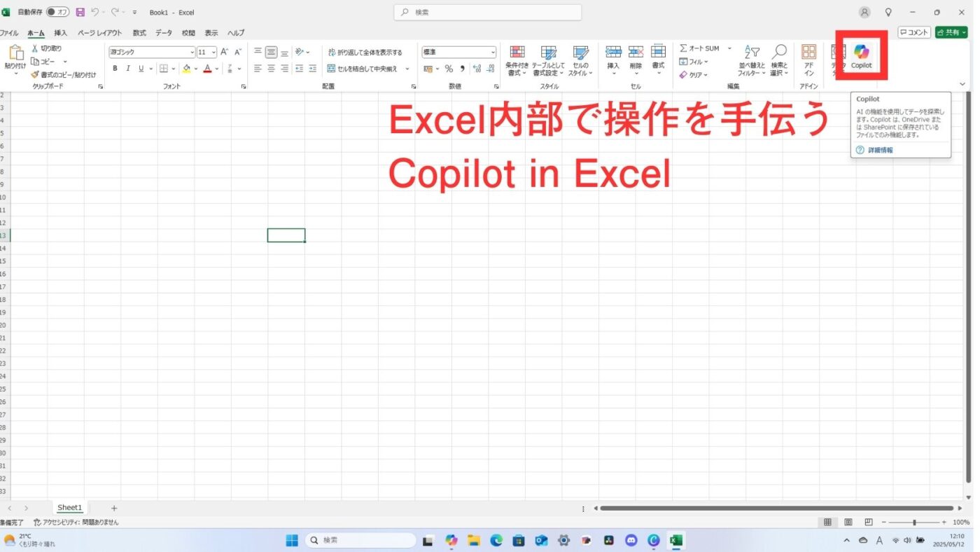Switch to Page Layout ページレイアウト tab

[x=99, y=33]
